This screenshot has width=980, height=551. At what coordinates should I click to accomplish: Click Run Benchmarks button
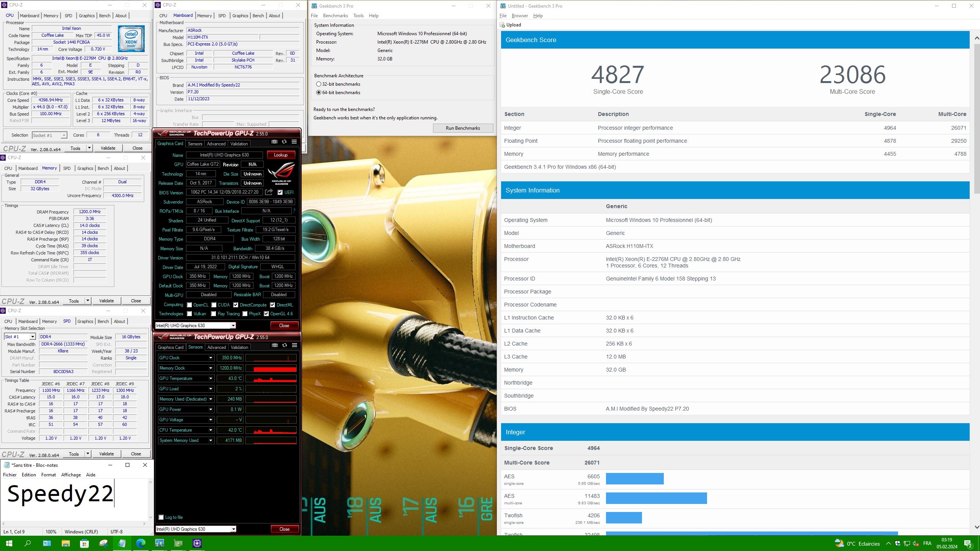[x=463, y=128]
